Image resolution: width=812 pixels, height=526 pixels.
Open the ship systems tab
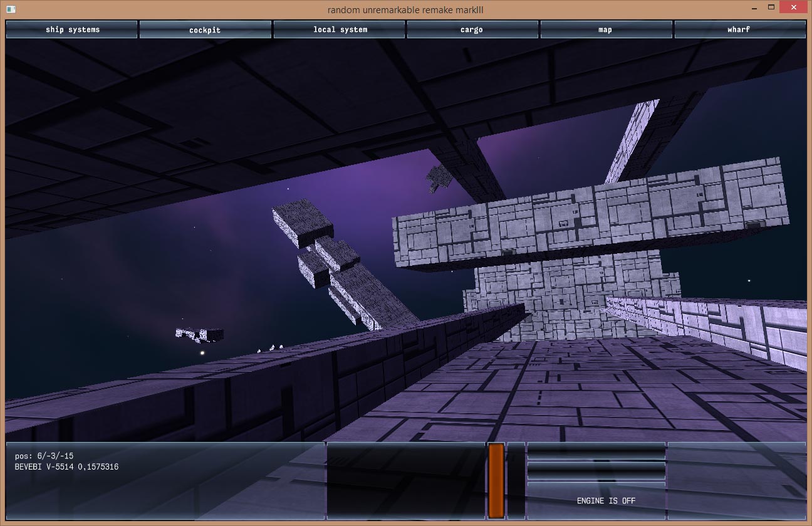pos(72,29)
